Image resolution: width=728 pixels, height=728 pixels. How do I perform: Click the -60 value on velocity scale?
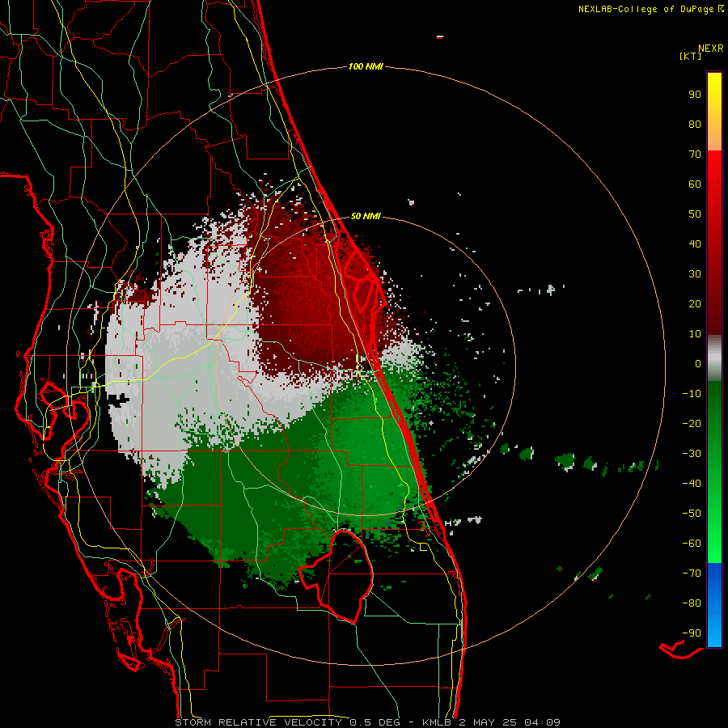(692, 544)
